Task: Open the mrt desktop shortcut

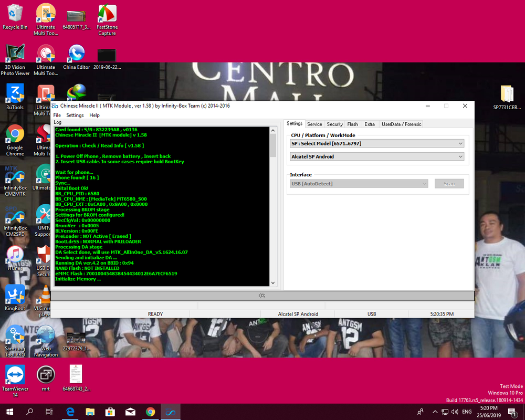Action: pyautogui.click(x=46, y=379)
